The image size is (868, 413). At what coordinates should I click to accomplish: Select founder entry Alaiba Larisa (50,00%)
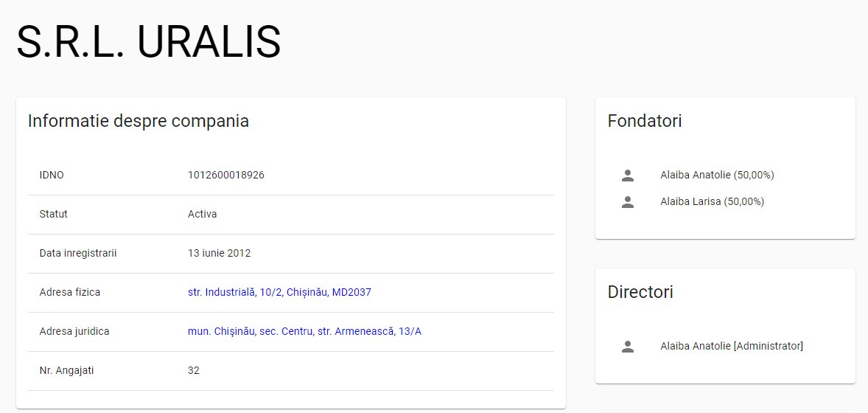tap(712, 201)
